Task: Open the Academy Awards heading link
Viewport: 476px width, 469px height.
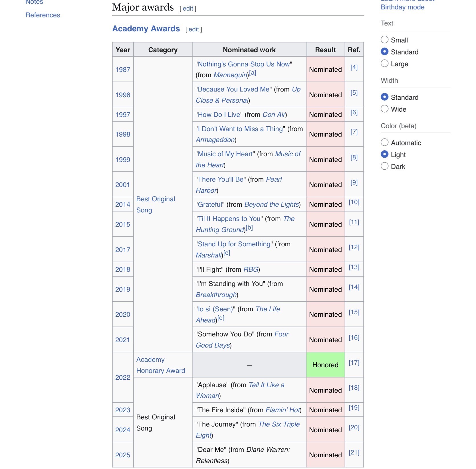Action: tap(146, 29)
